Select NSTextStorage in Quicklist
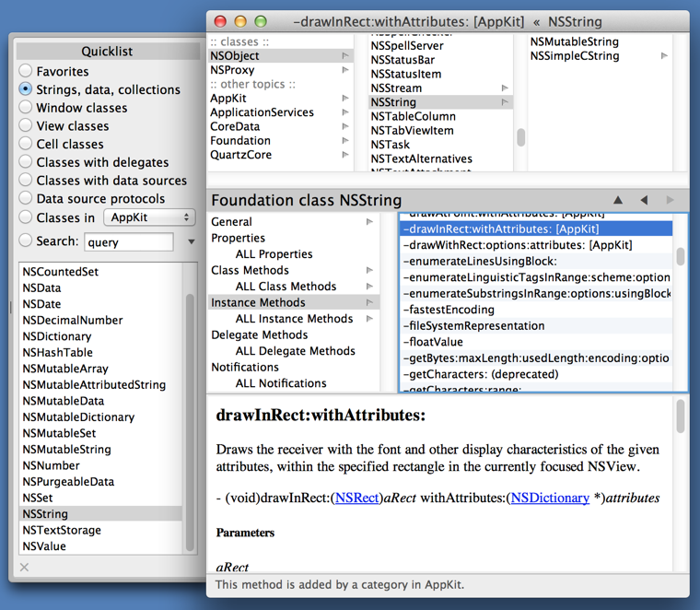The image size is (700, 610). tap(101, 530)
